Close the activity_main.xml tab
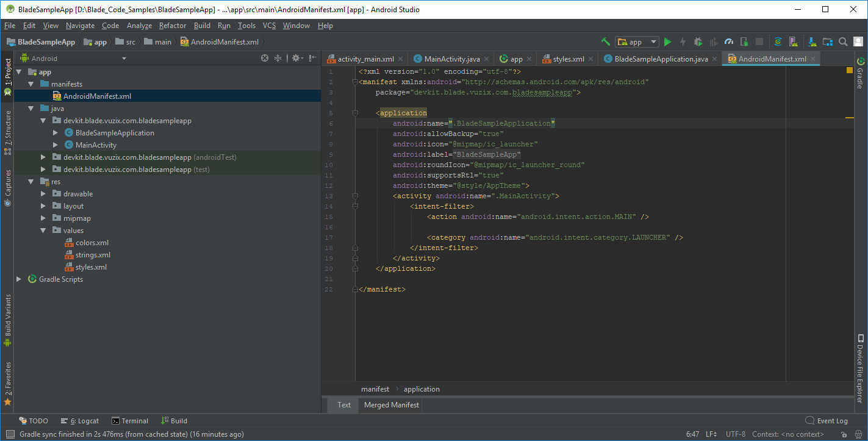Screen dimensions: 868x441 pyautogui.click(x=400, y=59)
